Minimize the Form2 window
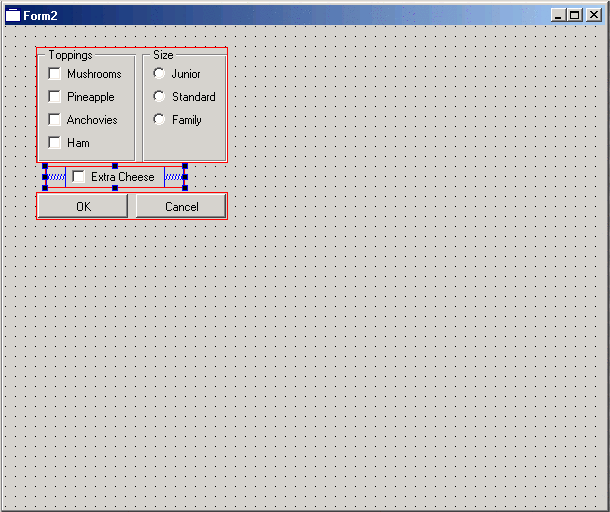Image resolution: width=610 pixels, height=512 pixels. click(x=559, y=15)
